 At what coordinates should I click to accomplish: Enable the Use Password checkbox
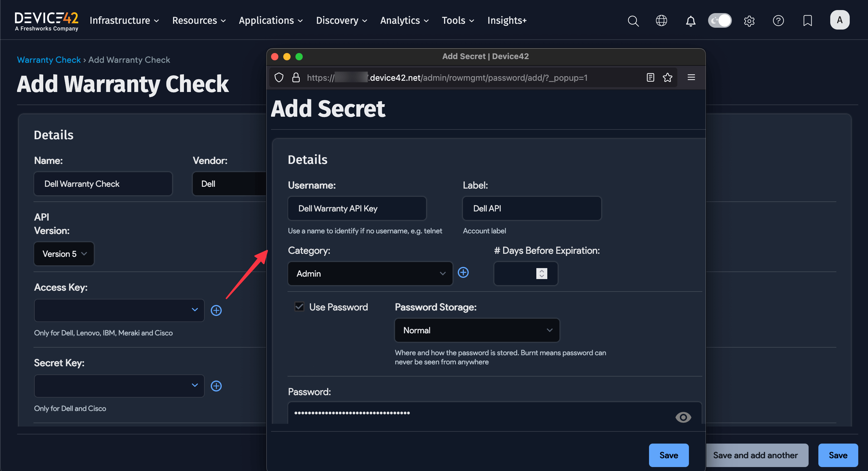click(299, 306)
